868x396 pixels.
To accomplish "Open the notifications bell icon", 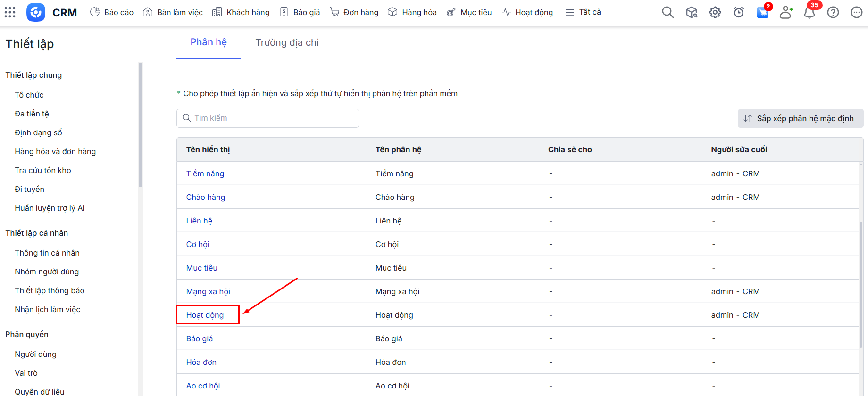I will tap(810, 12).
